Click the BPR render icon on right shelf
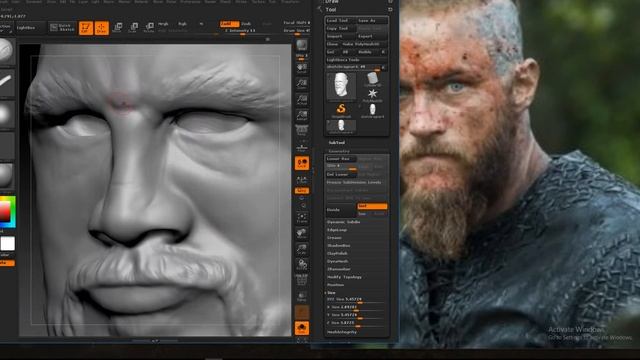640x360 pixels. tap(302, 45)
